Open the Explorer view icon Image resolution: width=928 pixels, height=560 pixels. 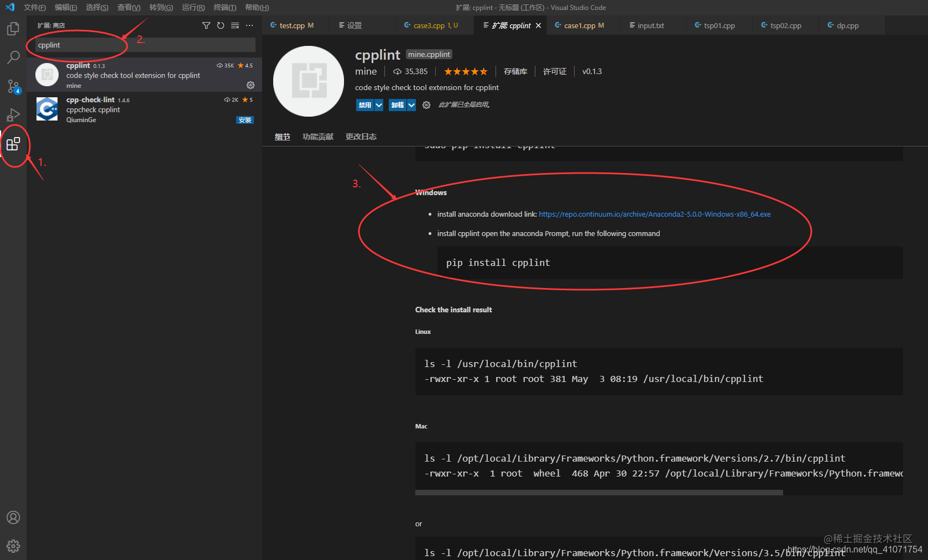[x=14, y=29]
